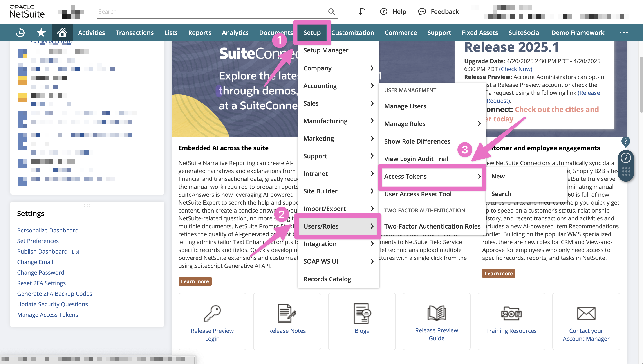Select Records Catalog
The width and height of the screenshot is (643, 364).
[338, 279]
